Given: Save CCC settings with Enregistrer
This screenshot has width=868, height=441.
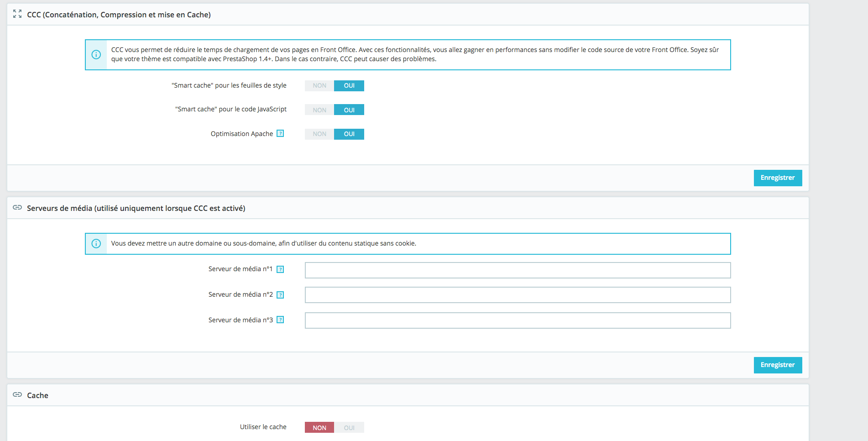Looking at the screenshot, I should pos(778,178).
